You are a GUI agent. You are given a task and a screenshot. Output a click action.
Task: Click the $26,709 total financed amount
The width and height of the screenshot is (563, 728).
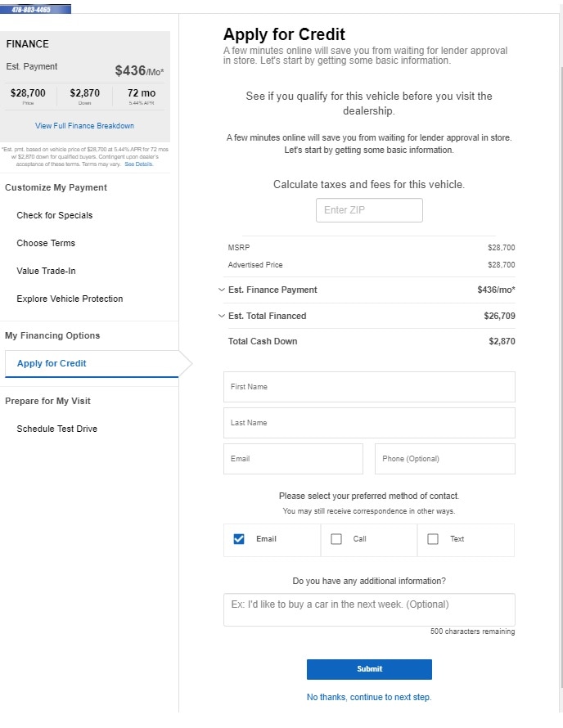pyautogui.click(x=499, y=317)
